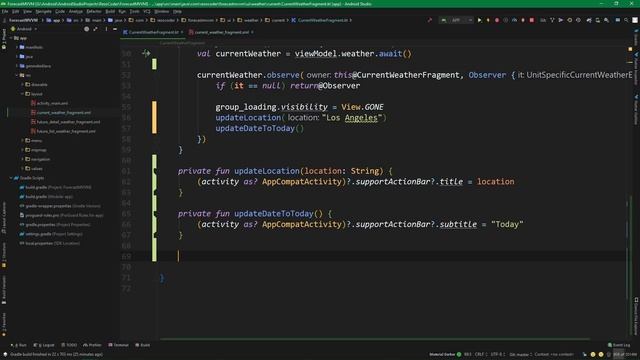The width and height of the screenshot is (640, 360).
Task: Collapse the res folder
Action: click(x=17, y=76)
